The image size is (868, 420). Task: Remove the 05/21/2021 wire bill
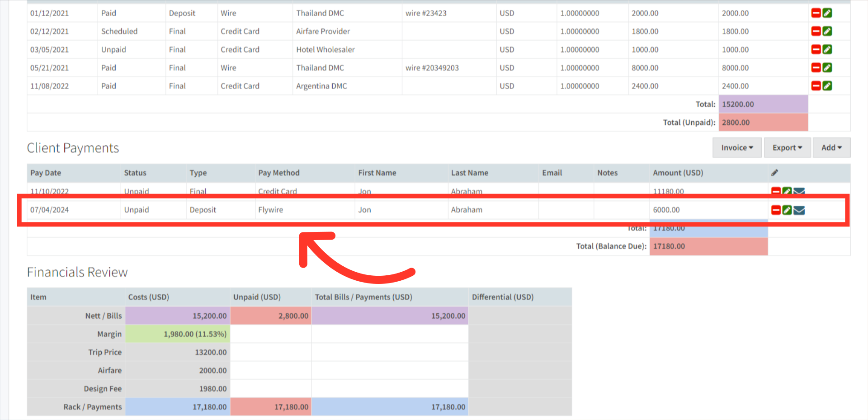[816, 67]
